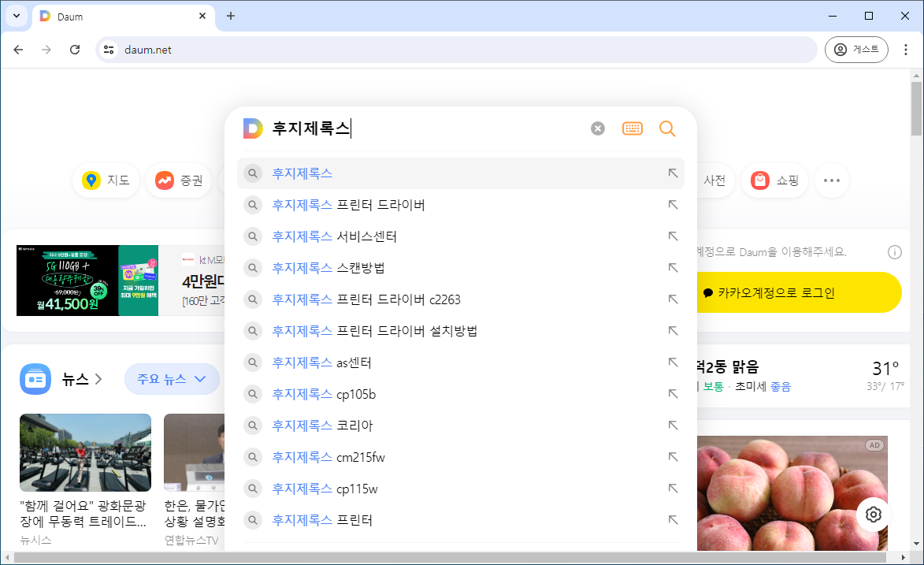Image resolution: width=924 pixels, height=565 pixels.
Task: Select the Daum browser tab
Action: [x=123, y=17]
